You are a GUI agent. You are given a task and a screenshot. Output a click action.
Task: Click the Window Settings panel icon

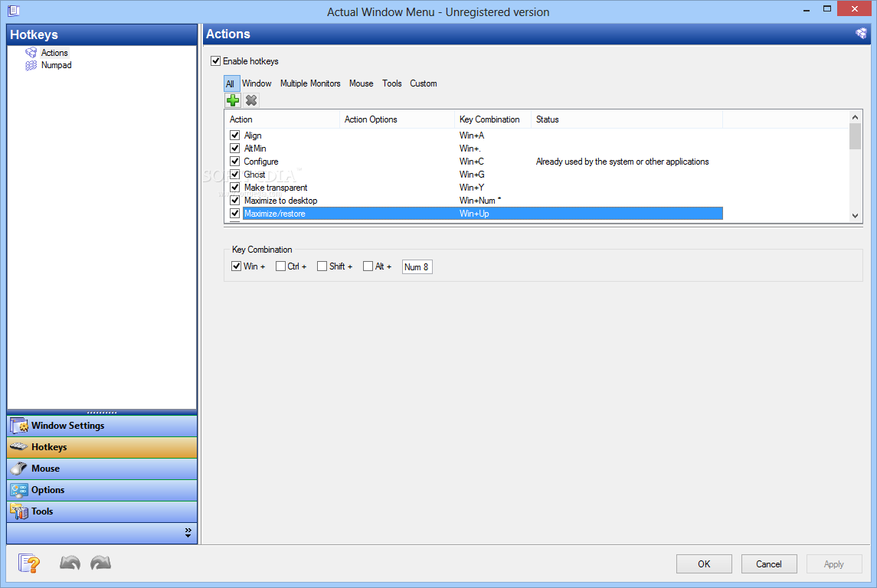(19, 426)
